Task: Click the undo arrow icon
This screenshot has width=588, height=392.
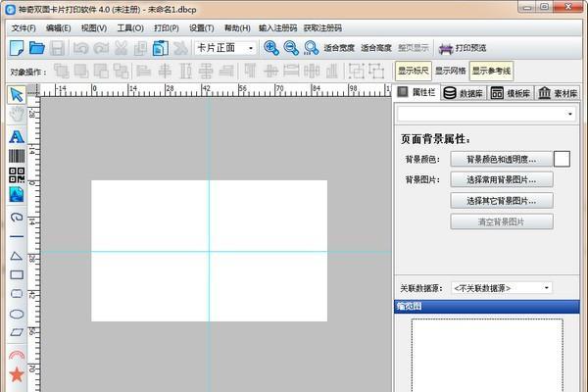Action: [80, 48]
